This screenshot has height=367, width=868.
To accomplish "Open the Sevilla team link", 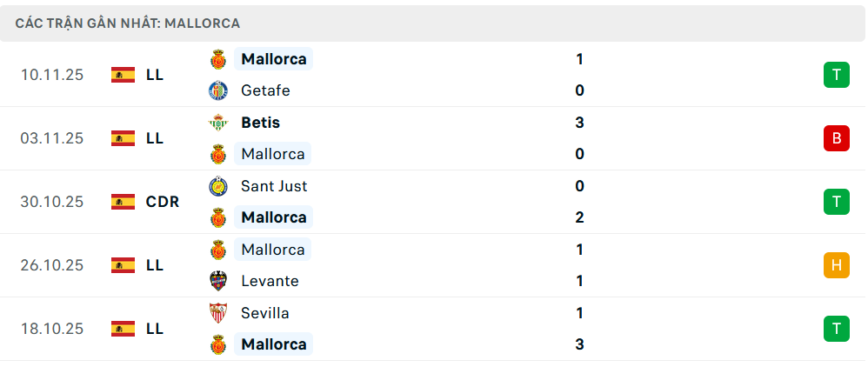I will click(x=265, y=313).
